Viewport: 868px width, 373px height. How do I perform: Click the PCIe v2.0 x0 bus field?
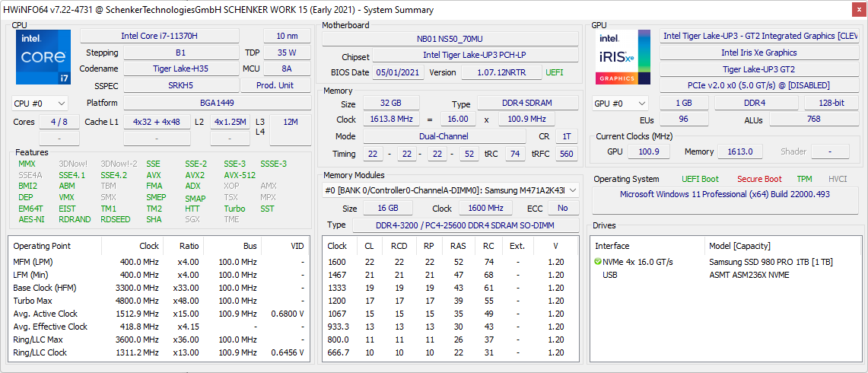[x=758, y=85]
